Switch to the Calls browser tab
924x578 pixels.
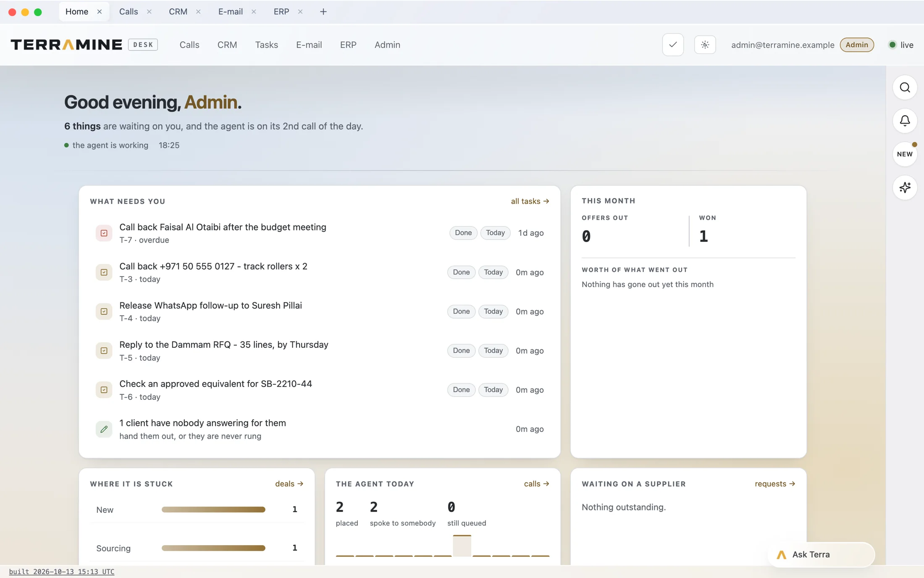point(129,12)
